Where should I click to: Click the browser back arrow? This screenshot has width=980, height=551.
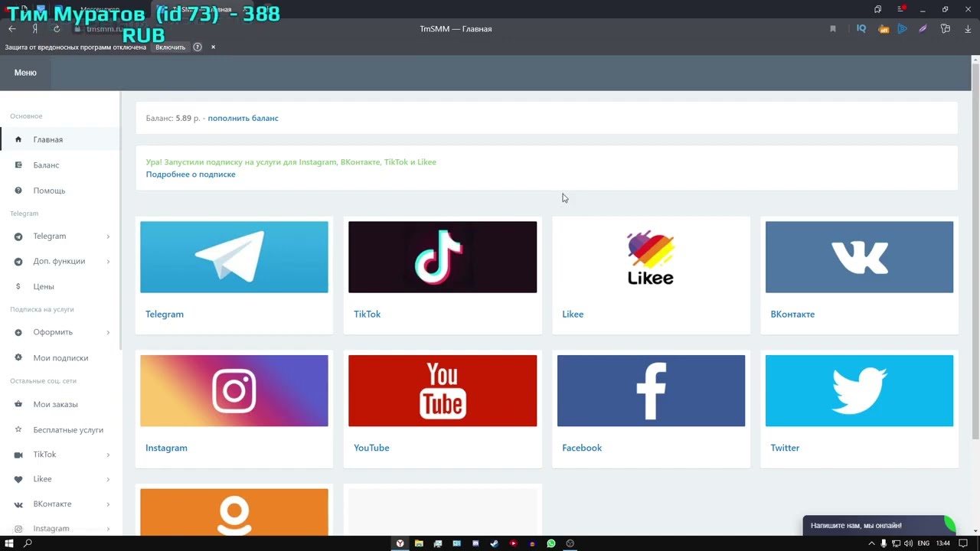[12, 29]
